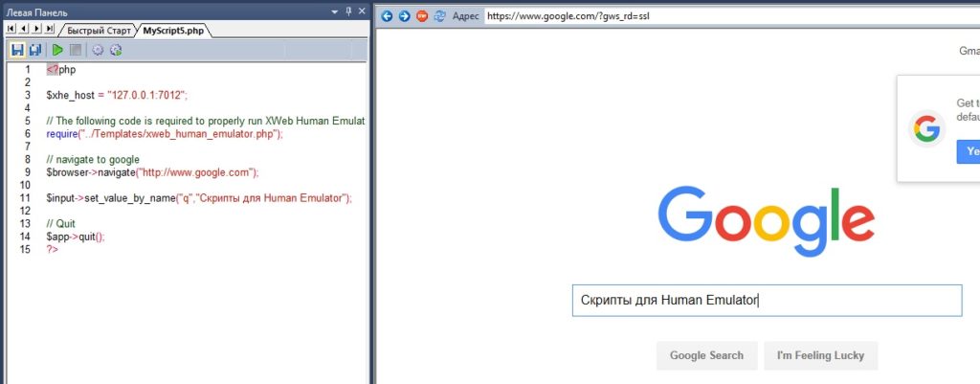Screen dimensions: 980x384
Task: Run the script with the green play icon
Action: click(x=57, y=50)
